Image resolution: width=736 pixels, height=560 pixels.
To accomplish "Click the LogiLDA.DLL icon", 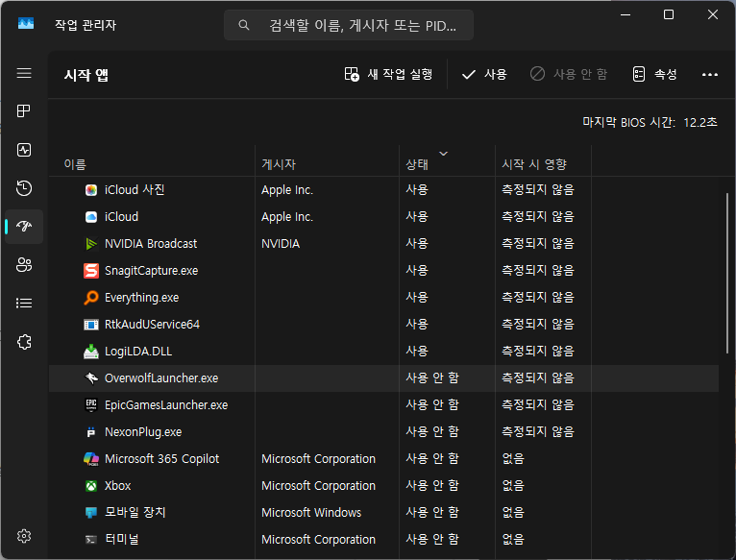I will pos(91,352).
